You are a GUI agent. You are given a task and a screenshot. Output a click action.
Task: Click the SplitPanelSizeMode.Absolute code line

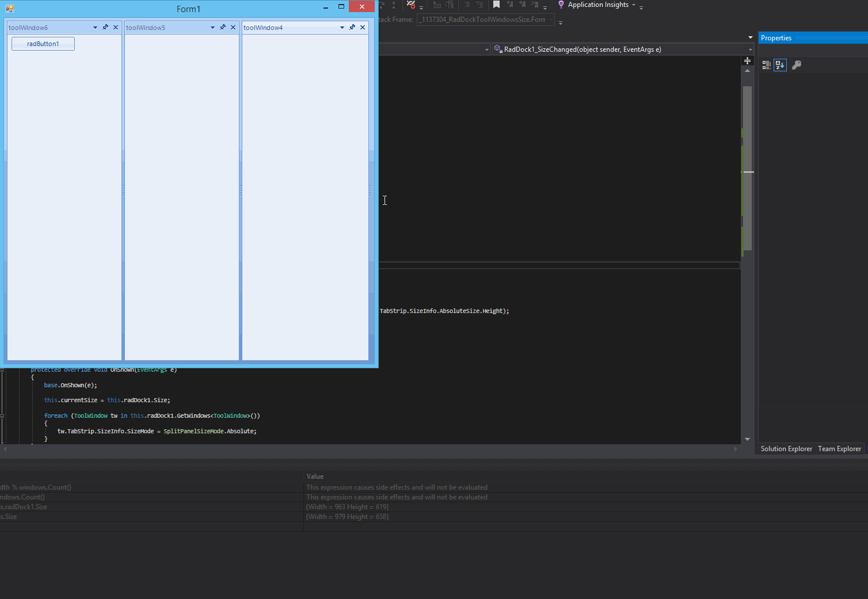pyautogui.click(x=157, y=431)
